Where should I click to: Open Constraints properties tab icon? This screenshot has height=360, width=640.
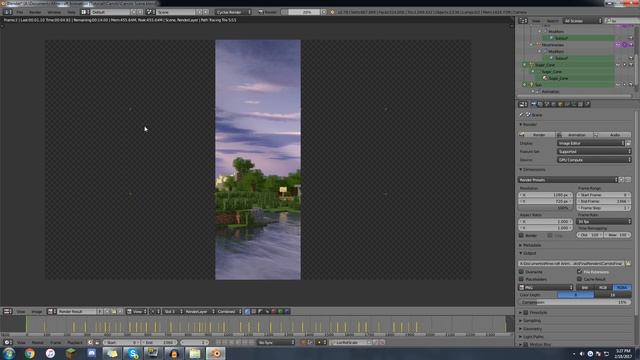[x=567, y=104]
